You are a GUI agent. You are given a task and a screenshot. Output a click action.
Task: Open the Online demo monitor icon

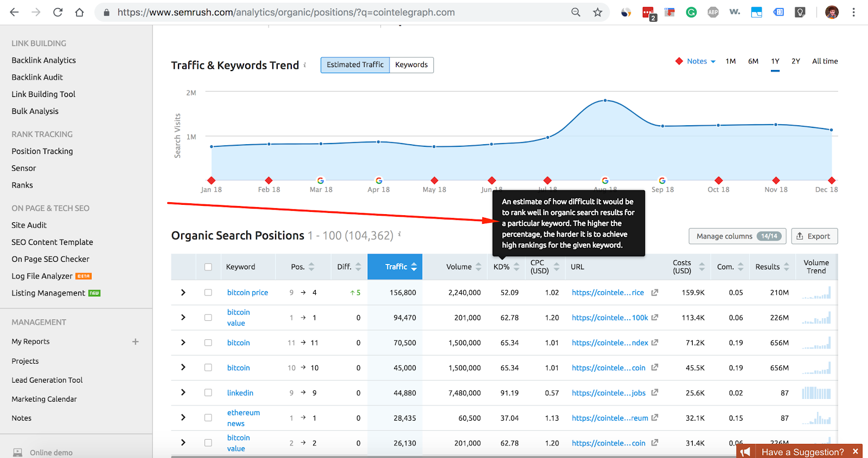point(18,453)
